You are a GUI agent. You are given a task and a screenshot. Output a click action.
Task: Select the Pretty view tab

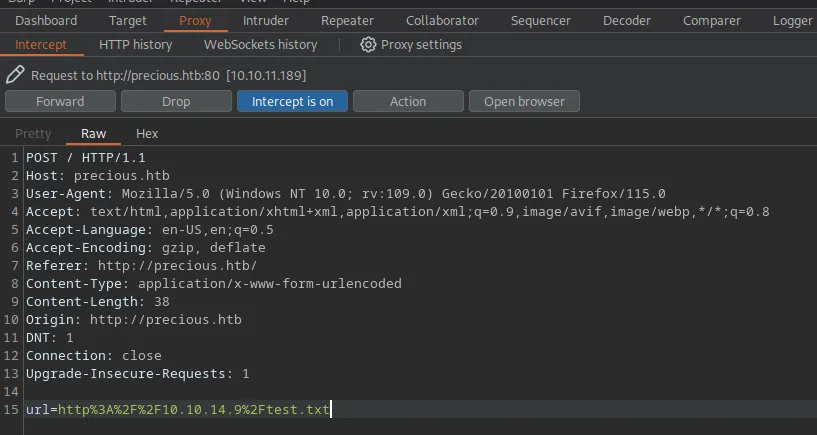click(x=33, y=133)
